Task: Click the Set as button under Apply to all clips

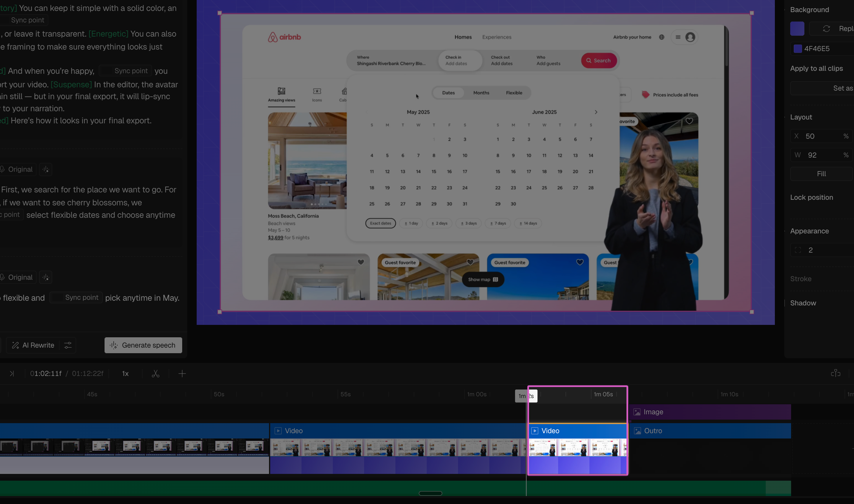Action: (822, 88)
